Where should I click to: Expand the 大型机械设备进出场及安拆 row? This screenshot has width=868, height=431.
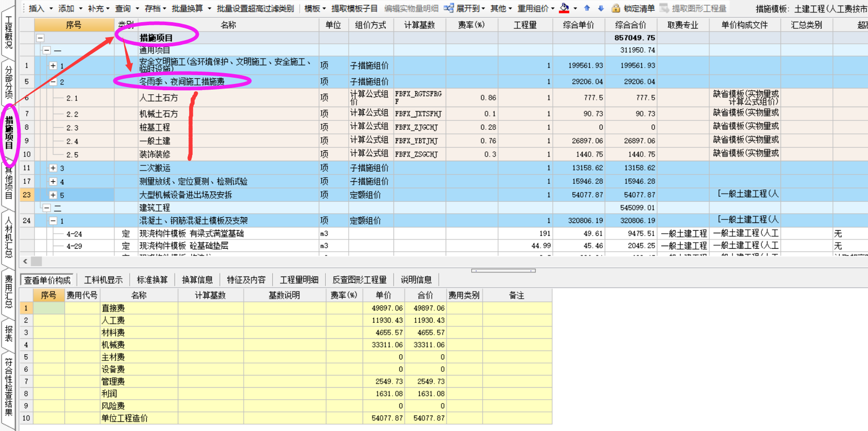[x=53, y=195]
